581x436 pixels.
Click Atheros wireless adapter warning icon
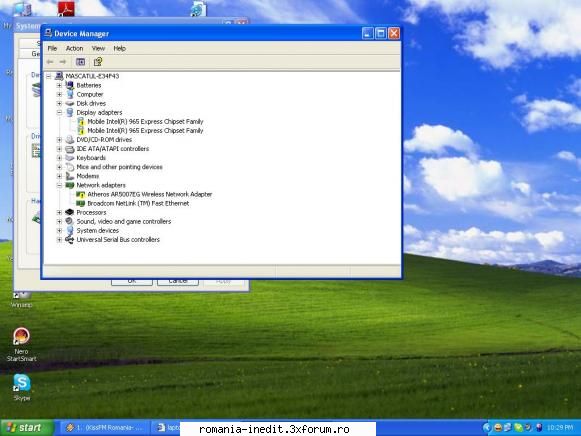(81, 194)
